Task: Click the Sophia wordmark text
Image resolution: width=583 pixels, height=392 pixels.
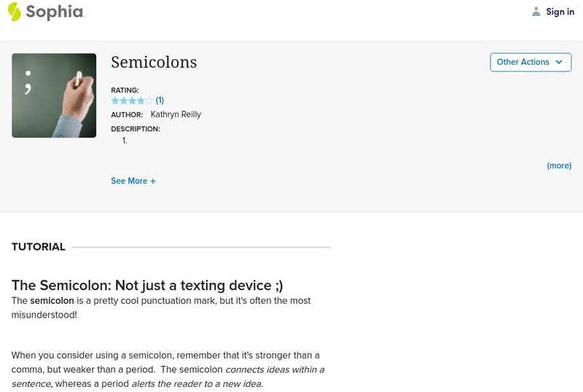Action: pos(55,12)
